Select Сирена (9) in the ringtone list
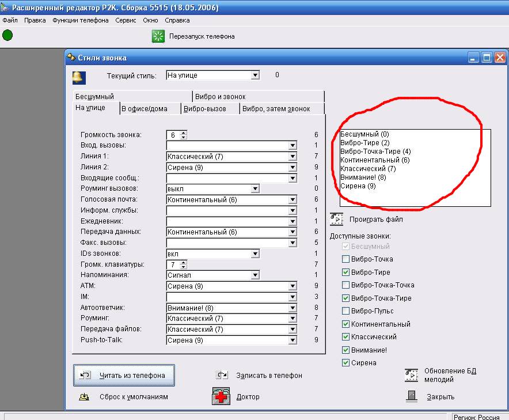Image resolution: width=509 pixels, height=420 pixels. [x=358, y=186]
